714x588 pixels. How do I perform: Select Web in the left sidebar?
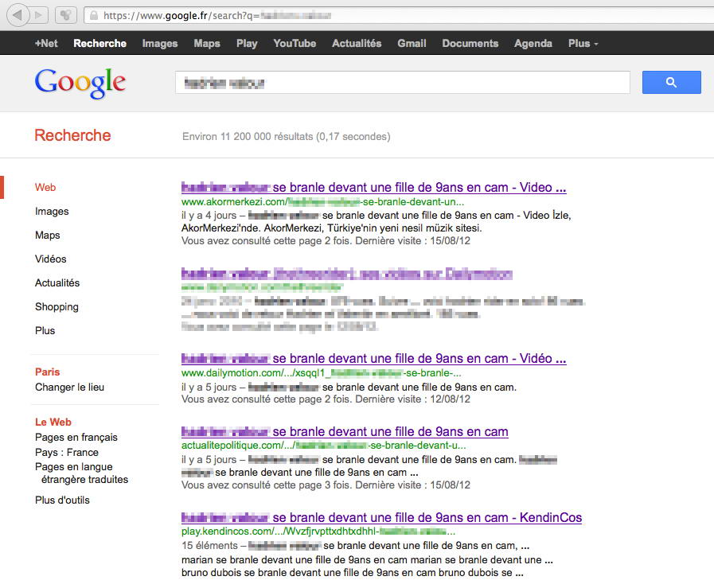(x=45, y=188)
